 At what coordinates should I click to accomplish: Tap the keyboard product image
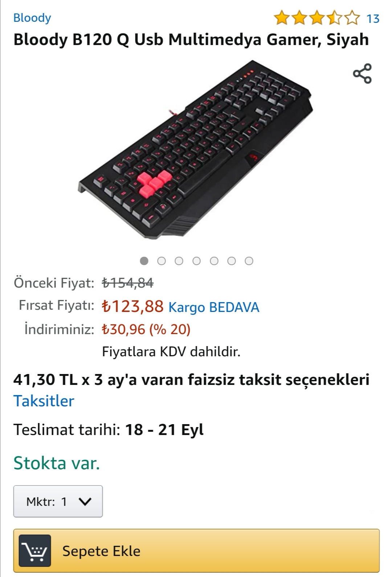[195, 150]
